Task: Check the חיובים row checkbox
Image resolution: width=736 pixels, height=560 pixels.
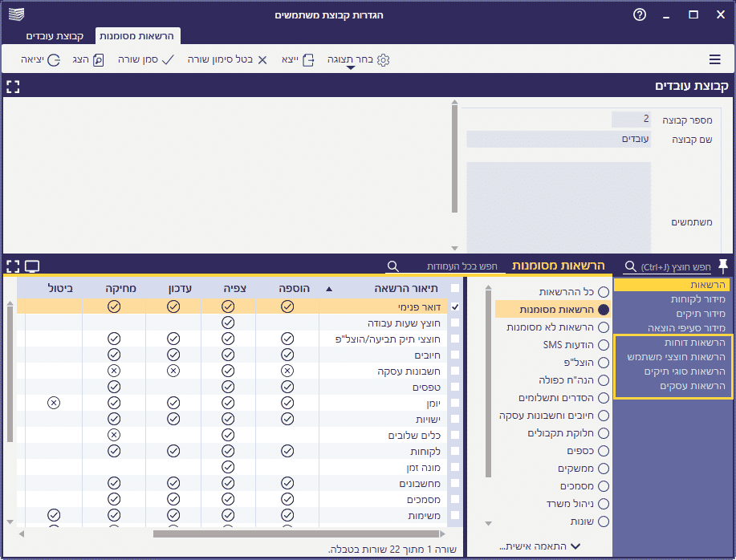Action: coord(454,355)
